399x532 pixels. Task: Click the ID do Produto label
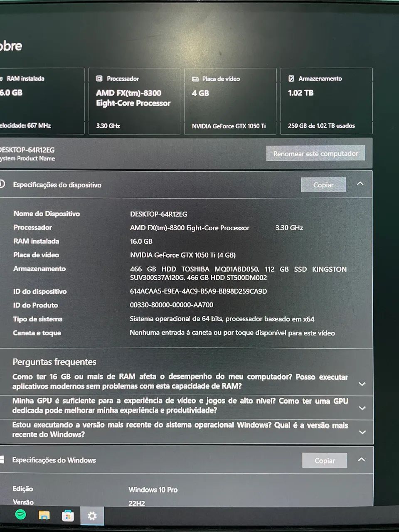tap(36, 305)
